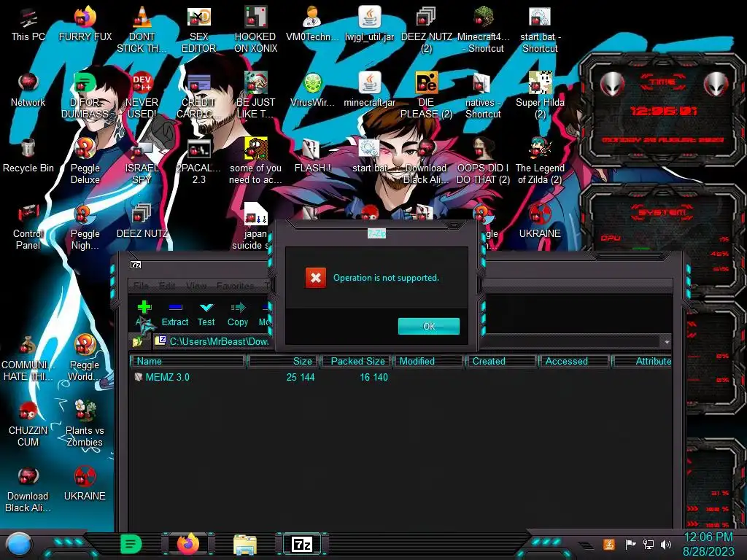The width and height of the screenshot is (747, 560).
Task: Select the Plants vs Zombies desktop icon
Action: point(85,424)
